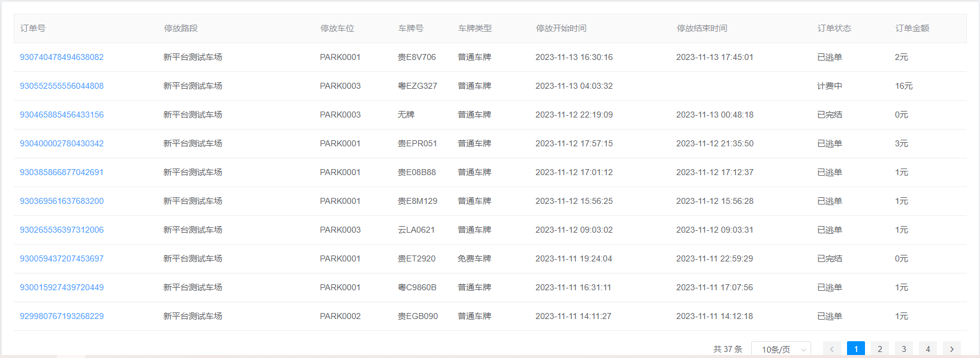Open order 930369561637683200
Viewport: 980px width, 358px height.
coord(62,201)
